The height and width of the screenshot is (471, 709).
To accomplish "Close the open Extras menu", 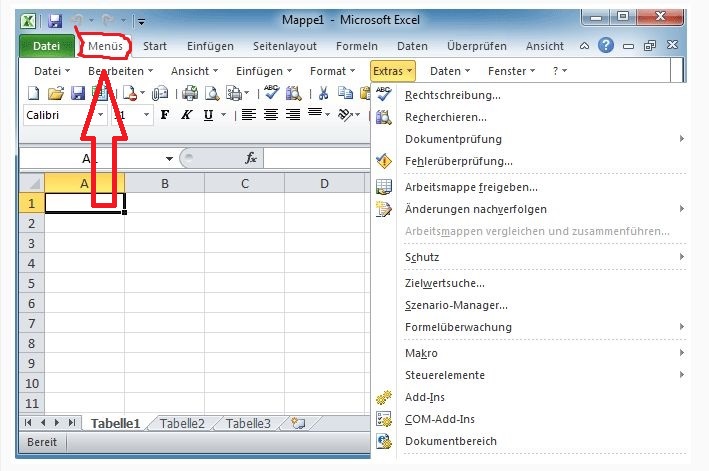I will point(392,71).
